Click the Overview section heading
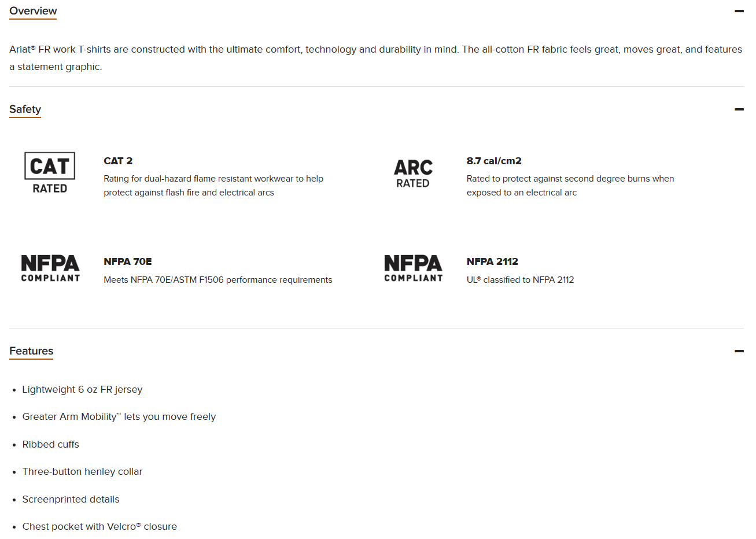 click(x=33, y=11)
